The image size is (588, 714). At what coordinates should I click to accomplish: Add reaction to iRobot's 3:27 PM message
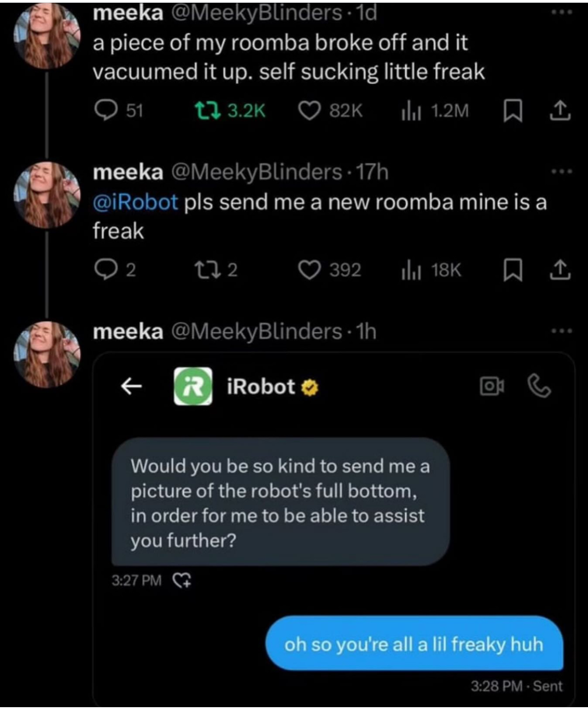point(182,580)
